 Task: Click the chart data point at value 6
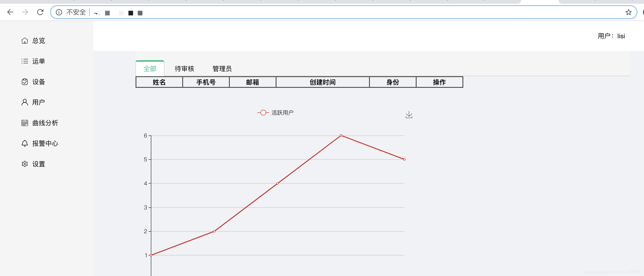[x=341, y=135]
